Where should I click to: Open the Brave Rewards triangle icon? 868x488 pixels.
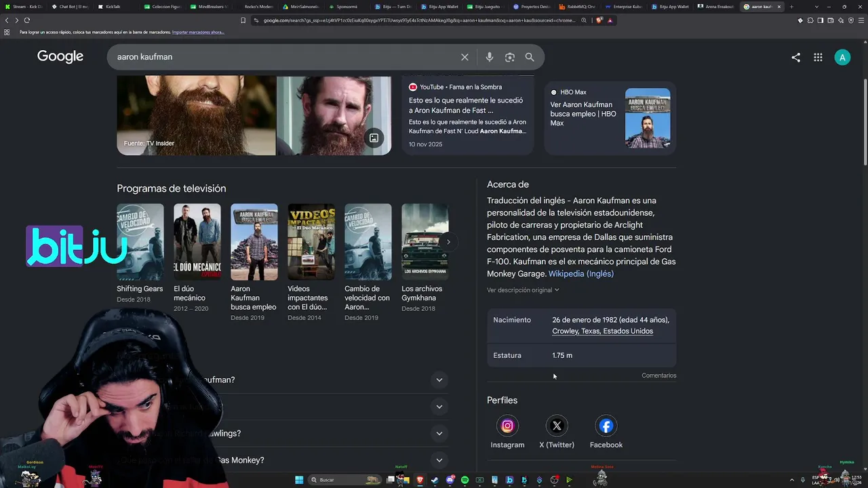pos(610,20)
